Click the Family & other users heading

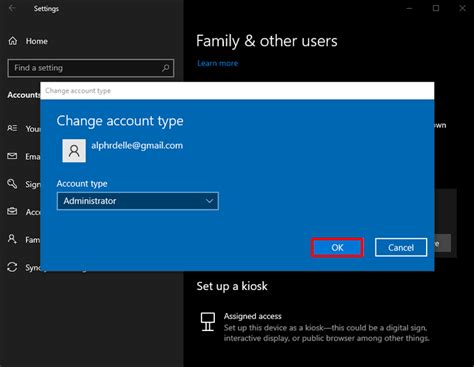267,41
